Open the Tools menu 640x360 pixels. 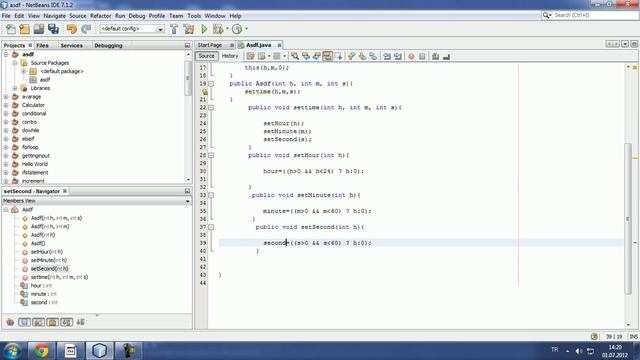coord(194,16)
